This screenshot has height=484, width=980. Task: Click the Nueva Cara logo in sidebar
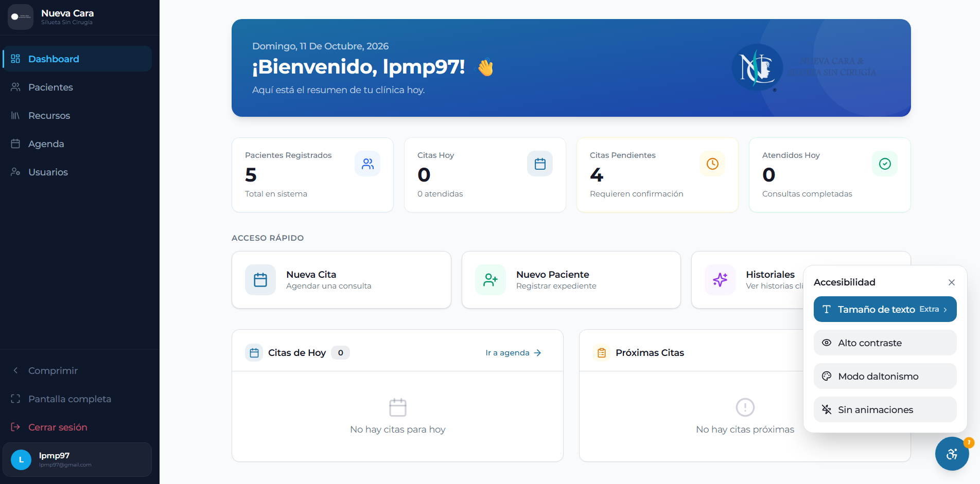tap(21, 17)
